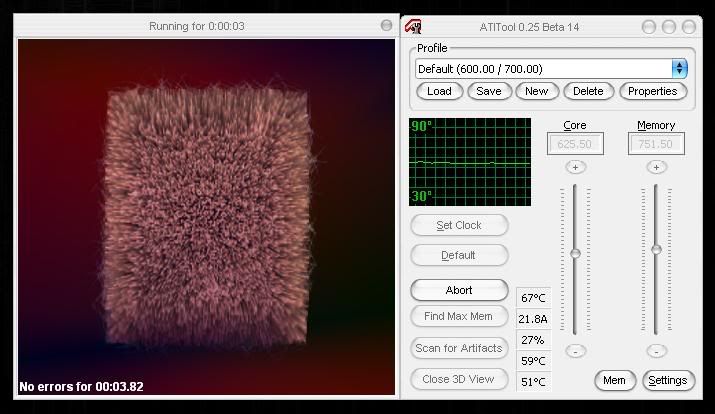Increase Core clock with plus button
This screenshot has height=414, width=715.
(575, 167)
